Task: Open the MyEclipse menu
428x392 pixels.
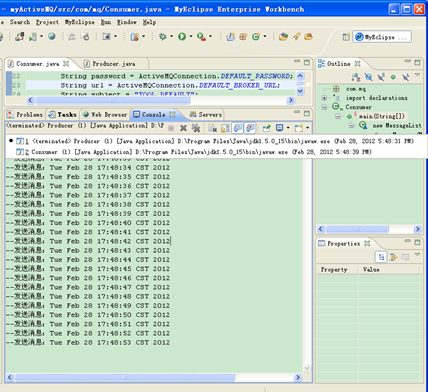Action: [79, 22]
